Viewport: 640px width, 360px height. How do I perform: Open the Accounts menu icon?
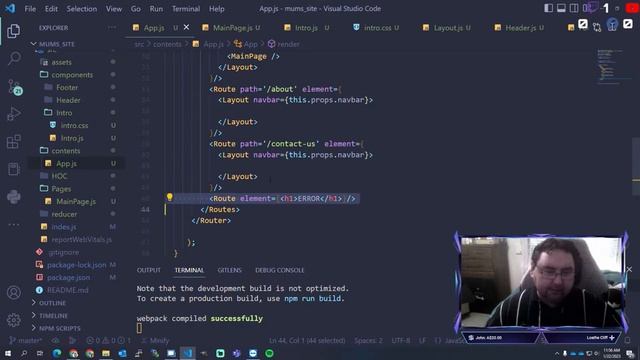(13, 292)
